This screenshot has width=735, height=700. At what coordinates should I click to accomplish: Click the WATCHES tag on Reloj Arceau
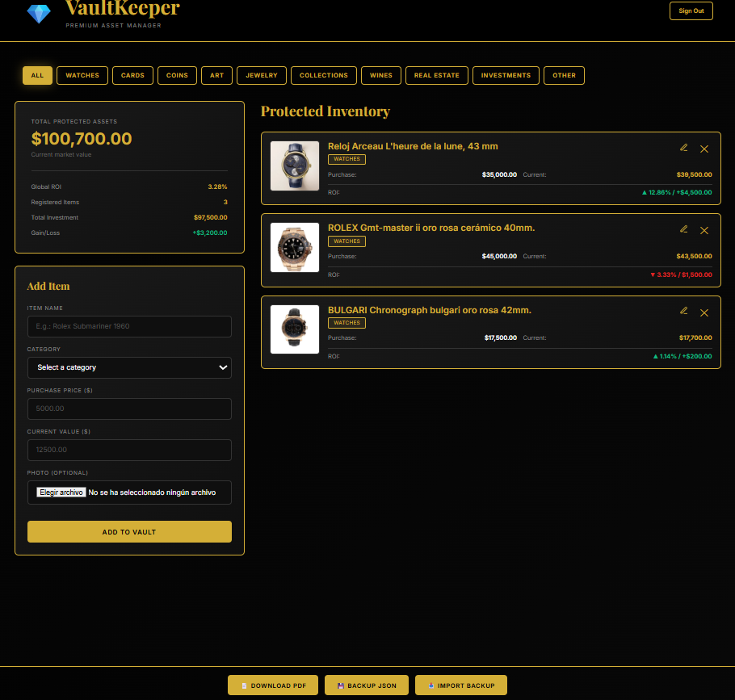[346, 159]
